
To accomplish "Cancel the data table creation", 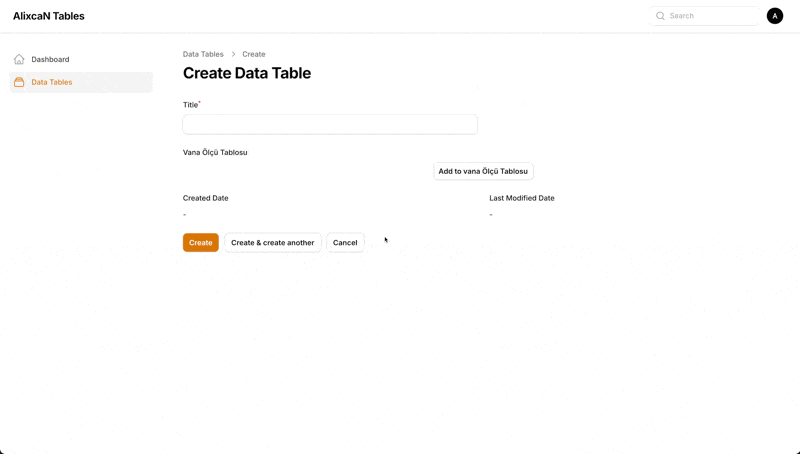I will click(345, 243).
